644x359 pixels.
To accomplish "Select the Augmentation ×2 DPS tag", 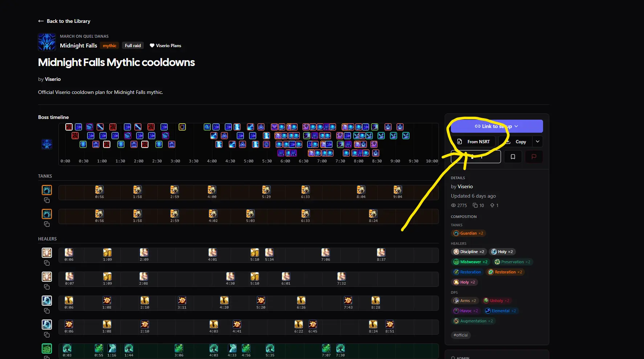I will pyautogui.click(x=473, y=321).
